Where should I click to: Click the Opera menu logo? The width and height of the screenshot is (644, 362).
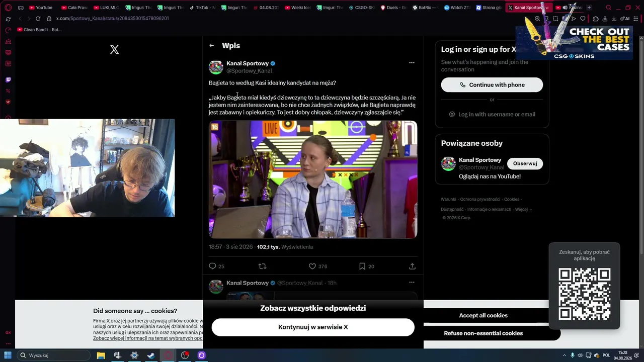8,8
